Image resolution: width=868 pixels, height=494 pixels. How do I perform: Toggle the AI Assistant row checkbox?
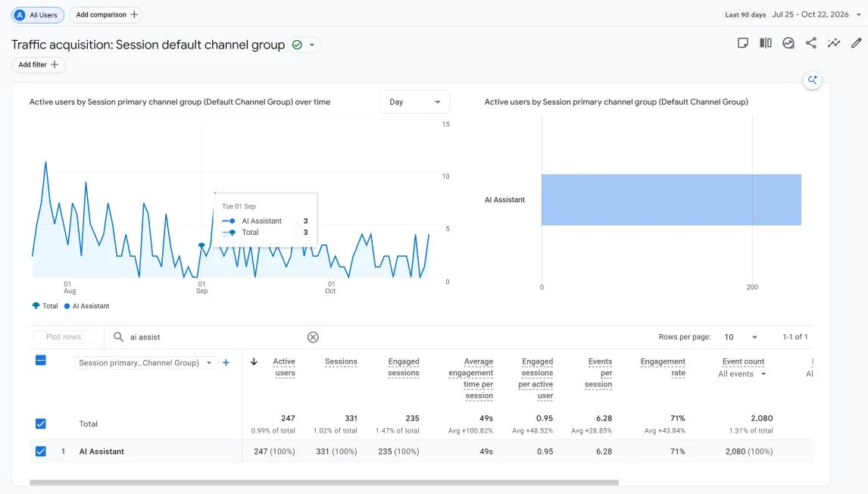click(x=40, y=452)
